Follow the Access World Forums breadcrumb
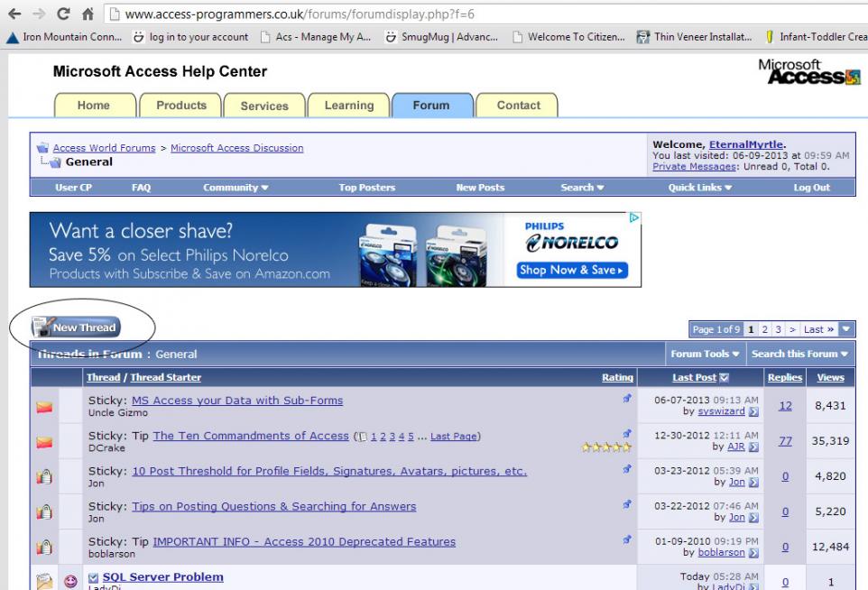Screen dimensions: 868x590 point(104,148)
